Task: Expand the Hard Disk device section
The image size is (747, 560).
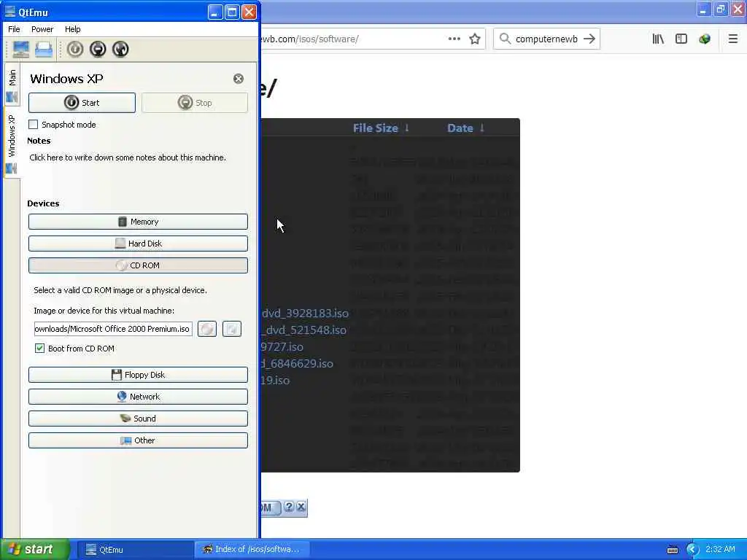Action: pyautogui.click(x=138, y=244)
